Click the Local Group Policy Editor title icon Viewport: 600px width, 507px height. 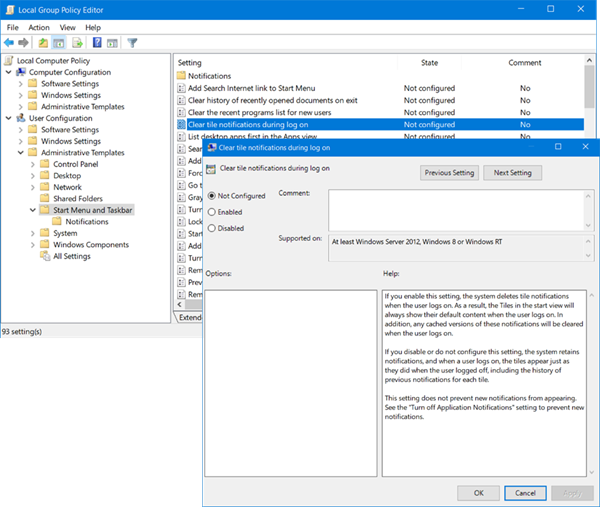click(x=10, y=10)
